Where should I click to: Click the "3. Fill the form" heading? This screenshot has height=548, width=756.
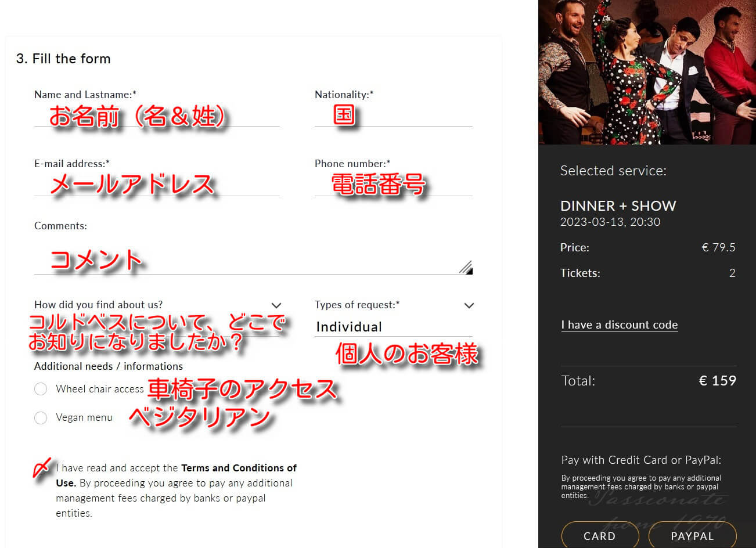(63, 59)
